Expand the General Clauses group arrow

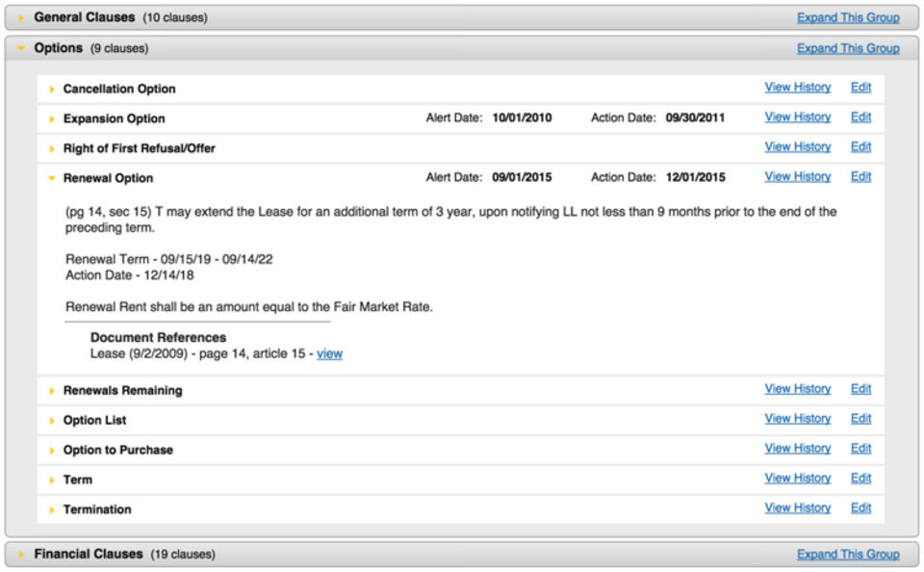point(21,17)
